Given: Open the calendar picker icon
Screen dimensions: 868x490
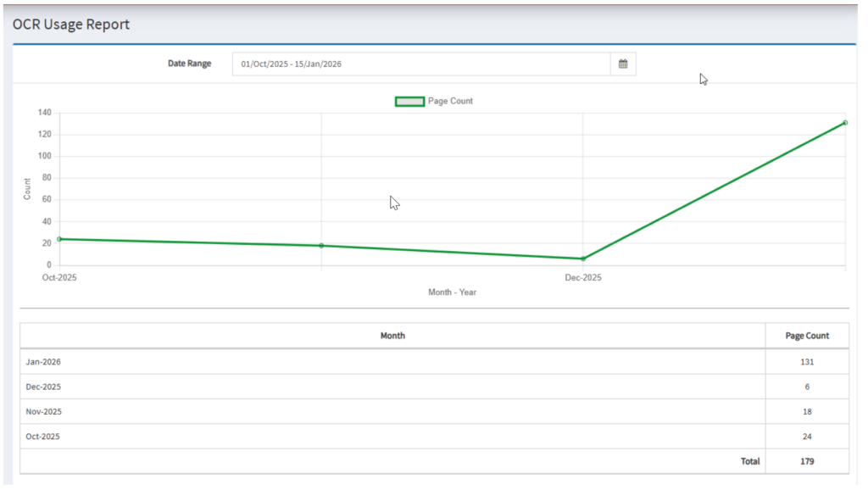Looking at the screenshot, I should [623, 64].
